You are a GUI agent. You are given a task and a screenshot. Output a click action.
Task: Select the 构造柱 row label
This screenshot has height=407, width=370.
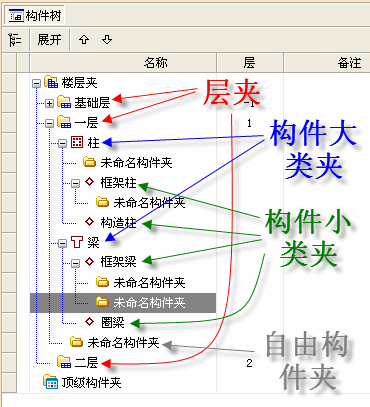(118, 223)
